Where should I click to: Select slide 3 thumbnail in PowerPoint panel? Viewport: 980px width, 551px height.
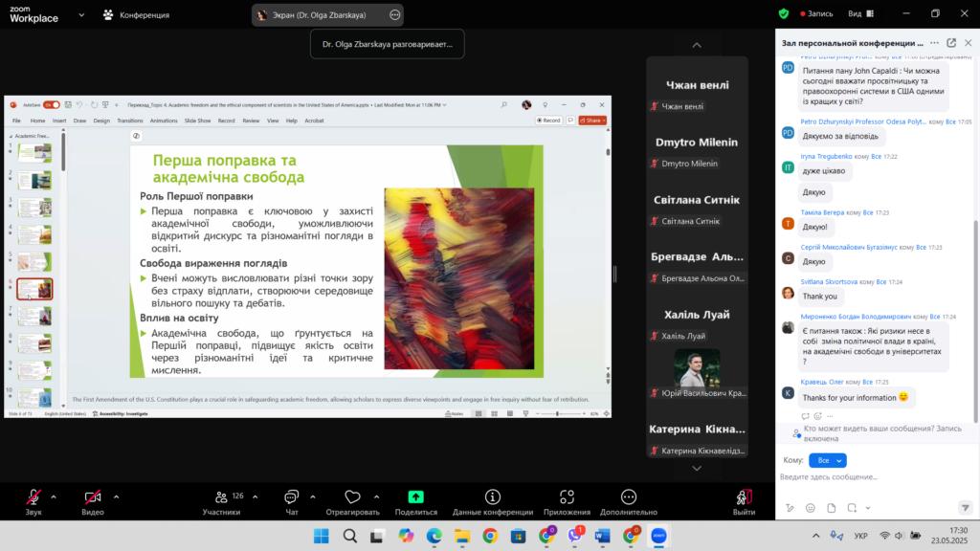tap(34, 207)
